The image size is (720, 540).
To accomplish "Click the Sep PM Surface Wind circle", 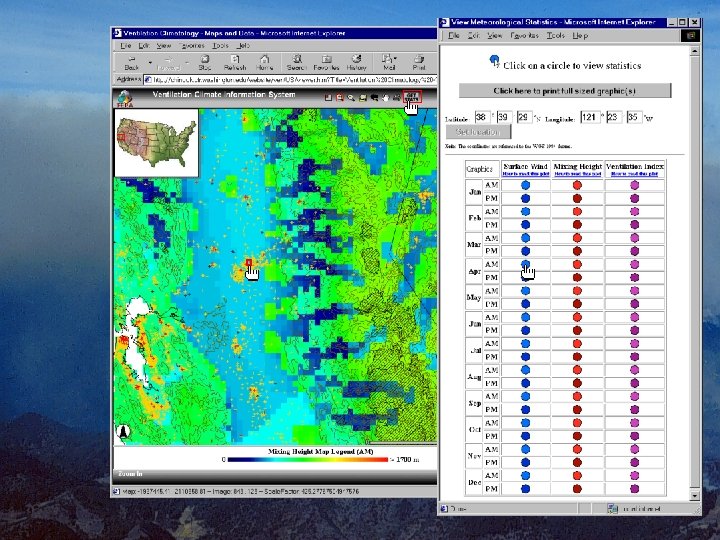I will click(x=526, y=410).
